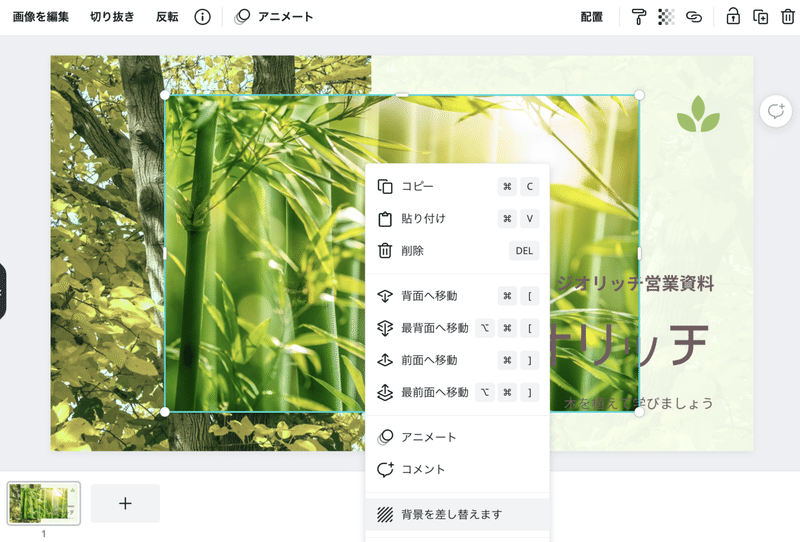Choose コメント in the context menu
The image size is (800, 542).
(x=458, y=469)
